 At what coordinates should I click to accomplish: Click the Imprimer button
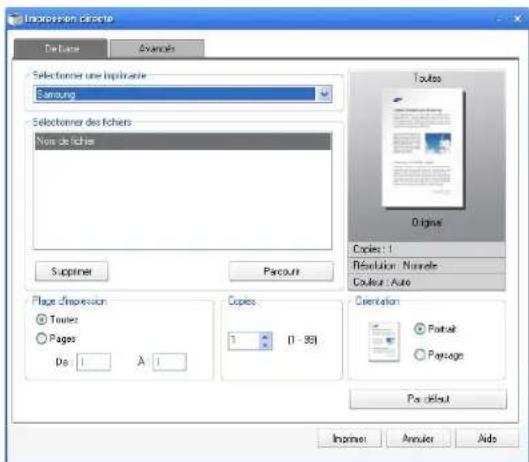click(x=350, y=438)
